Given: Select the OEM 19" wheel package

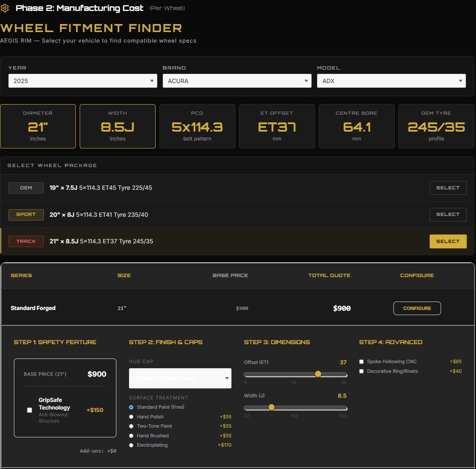Looking at the screenshot, I should [x=448, y=188].
